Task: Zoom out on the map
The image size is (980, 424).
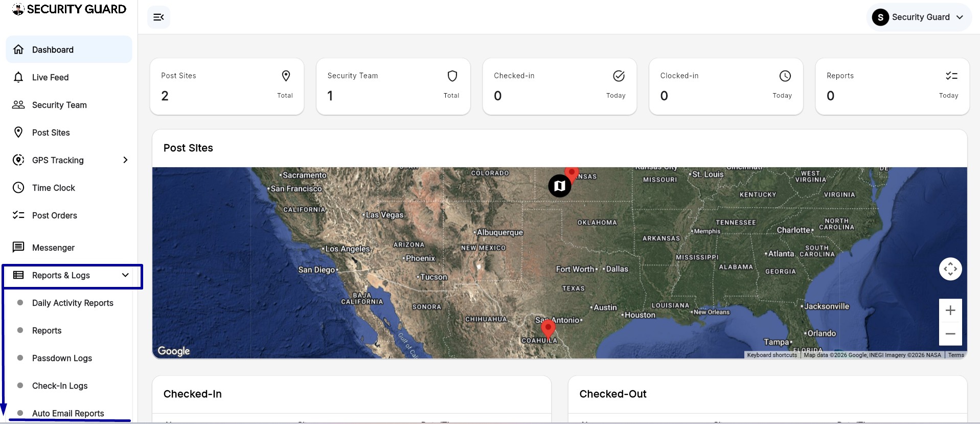Action: [x=950, y=334]
